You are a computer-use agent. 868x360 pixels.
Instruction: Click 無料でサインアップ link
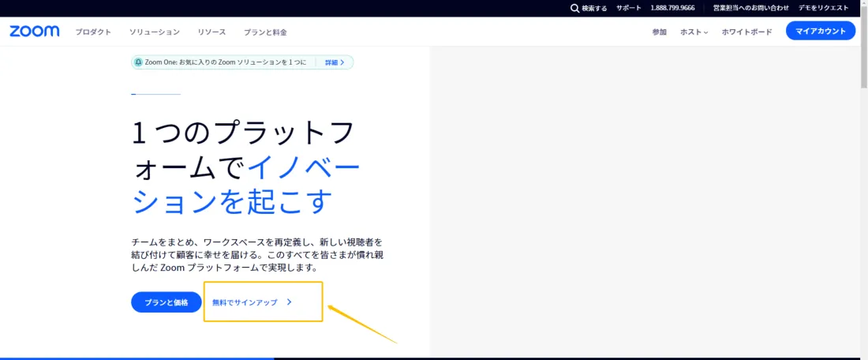click(x=245, y=302)
